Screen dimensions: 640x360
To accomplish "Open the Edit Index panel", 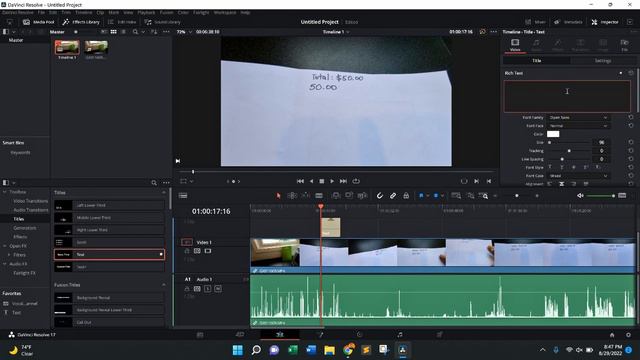I will click(122, 22).
